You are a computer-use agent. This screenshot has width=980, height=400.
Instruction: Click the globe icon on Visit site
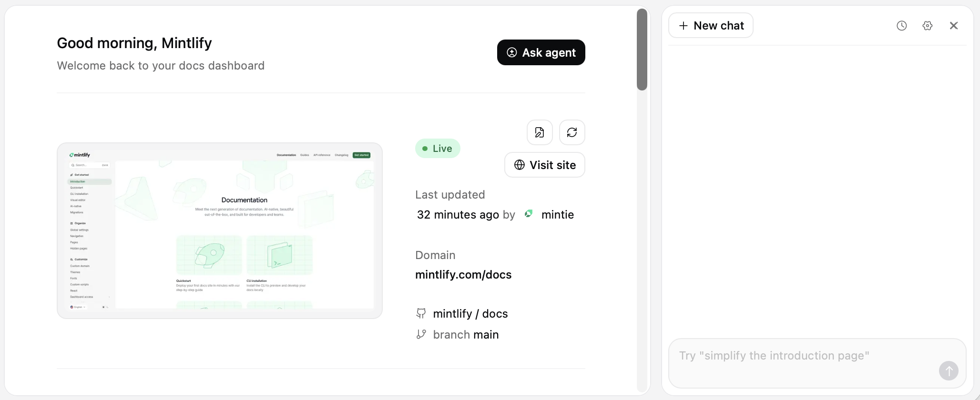[519, 165]
